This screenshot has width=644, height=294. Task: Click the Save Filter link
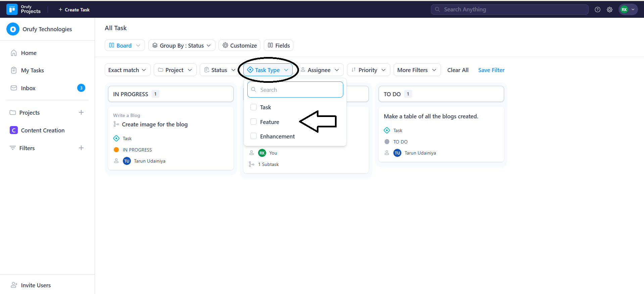491,70
